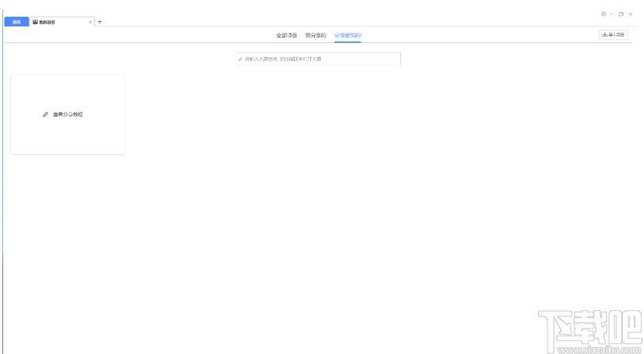Screen dimensions: 644x354
Task: Click the link icon inside the share address box
Action: [x=241, y=60]
